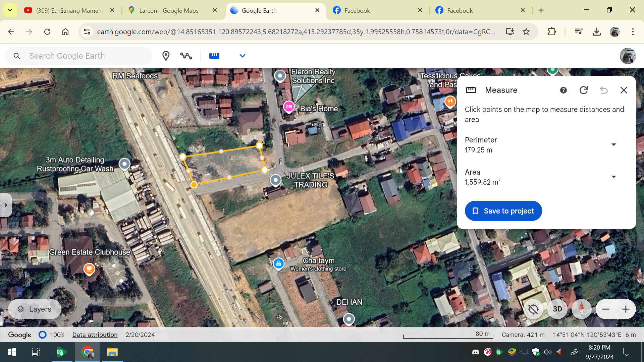This screenshot has width=644, height=362.
Task: Restart the measurement with refresh icon
Action: click(x=584, y=90)
